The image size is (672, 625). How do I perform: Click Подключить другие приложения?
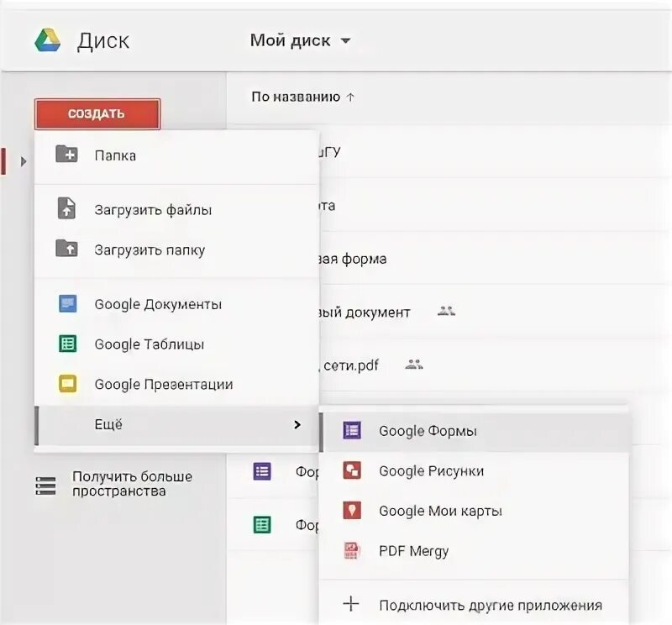click(474, 605)
